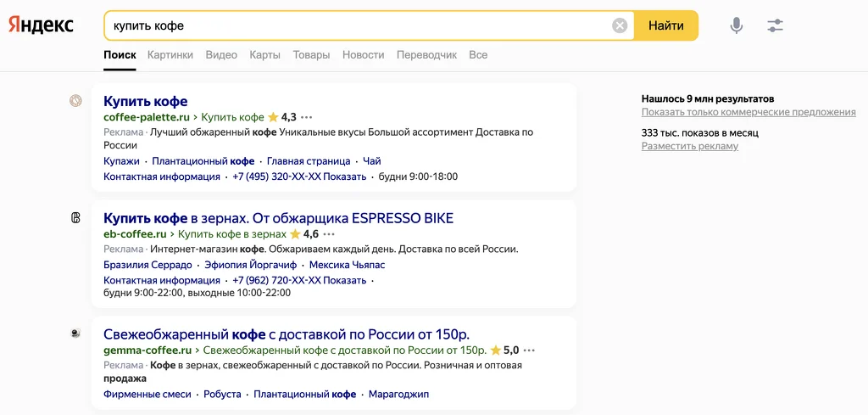Open the three-dots menu for gemma-coffee.ru result

pos(529,351)
